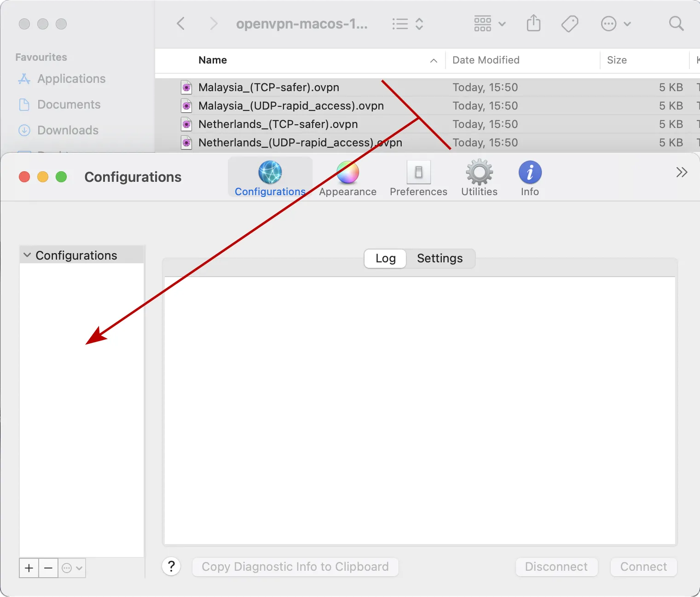
Task: Click the Disconnect button
Action: [556, 567]
